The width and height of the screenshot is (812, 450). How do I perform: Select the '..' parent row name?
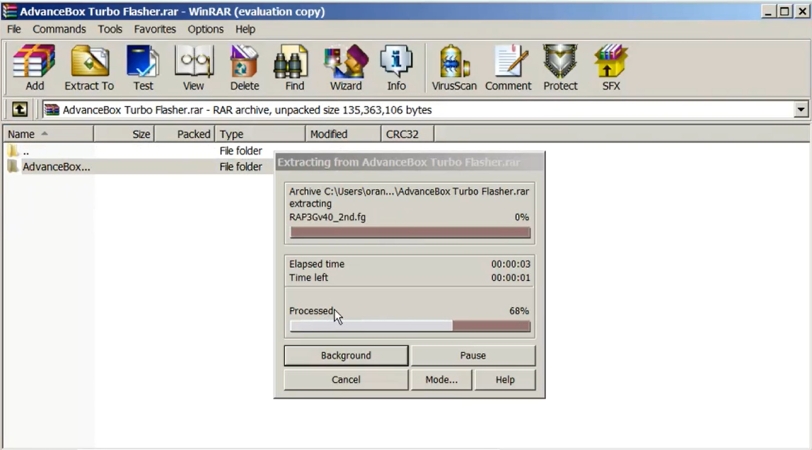pos(26,151)
